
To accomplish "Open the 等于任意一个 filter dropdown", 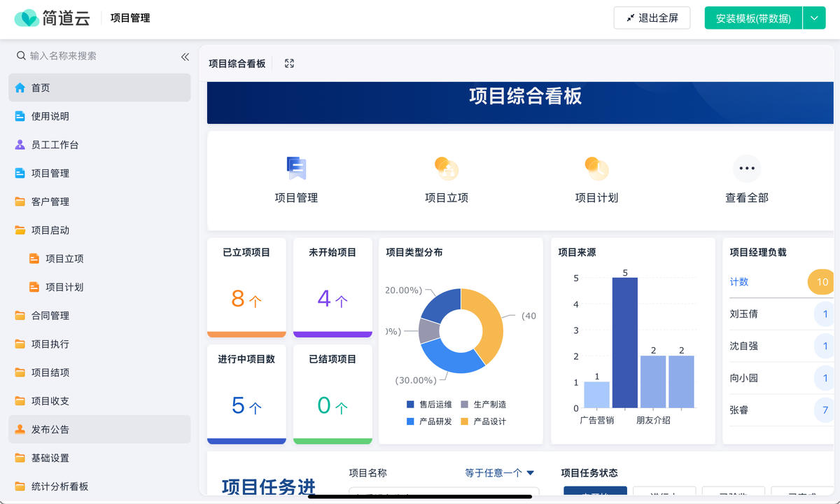I will (500, 473).
